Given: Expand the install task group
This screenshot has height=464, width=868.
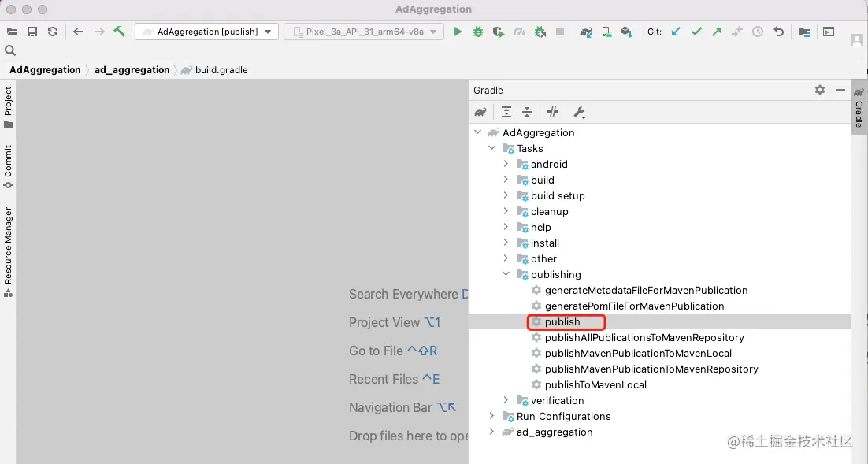Looking at the screenshot, I should [x=506, y=243].
